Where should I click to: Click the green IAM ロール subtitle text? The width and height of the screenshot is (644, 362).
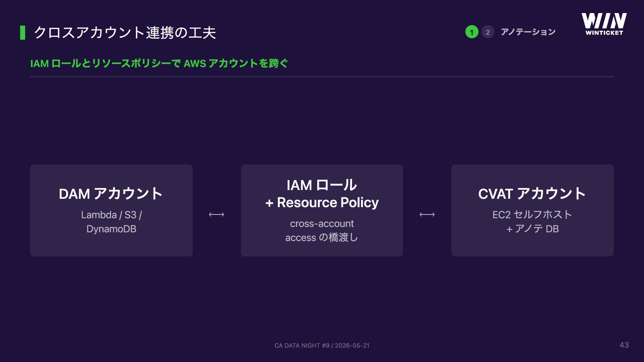159,63
